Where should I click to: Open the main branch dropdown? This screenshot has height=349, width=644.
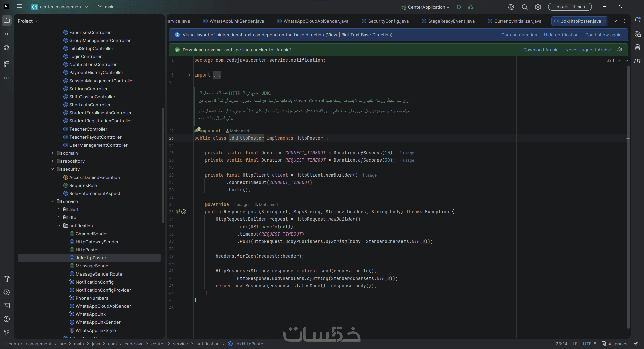(109, 7)
